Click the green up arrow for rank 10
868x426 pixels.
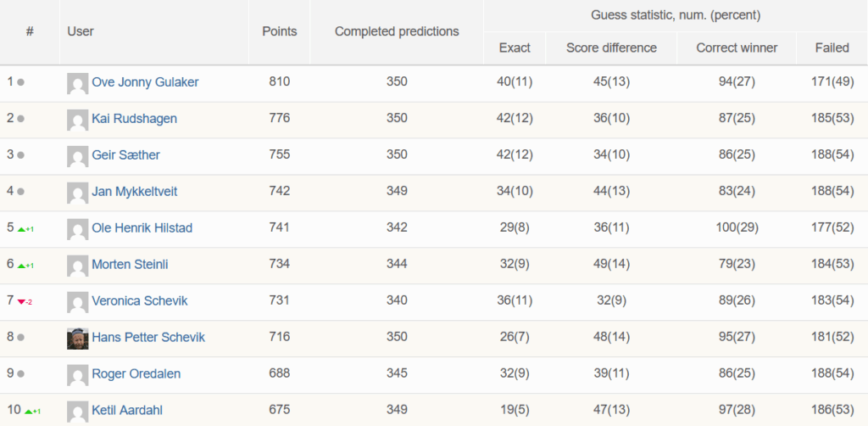point(28,411)
